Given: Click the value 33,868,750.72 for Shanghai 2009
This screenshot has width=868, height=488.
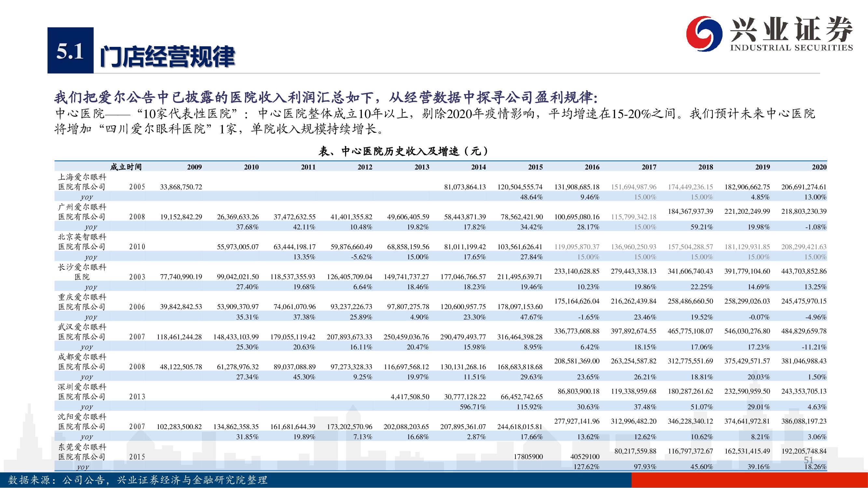Looking at the screenshot, I should coord(181,187).
